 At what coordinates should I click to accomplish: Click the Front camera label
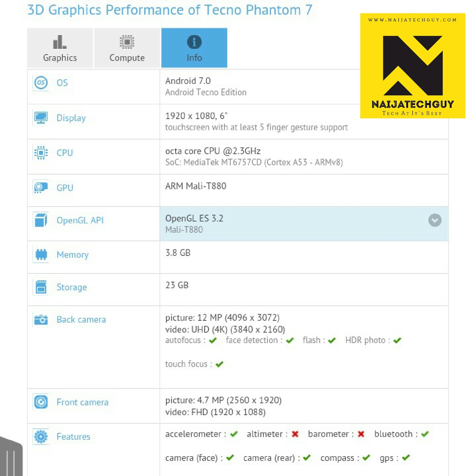pos(82,402)
